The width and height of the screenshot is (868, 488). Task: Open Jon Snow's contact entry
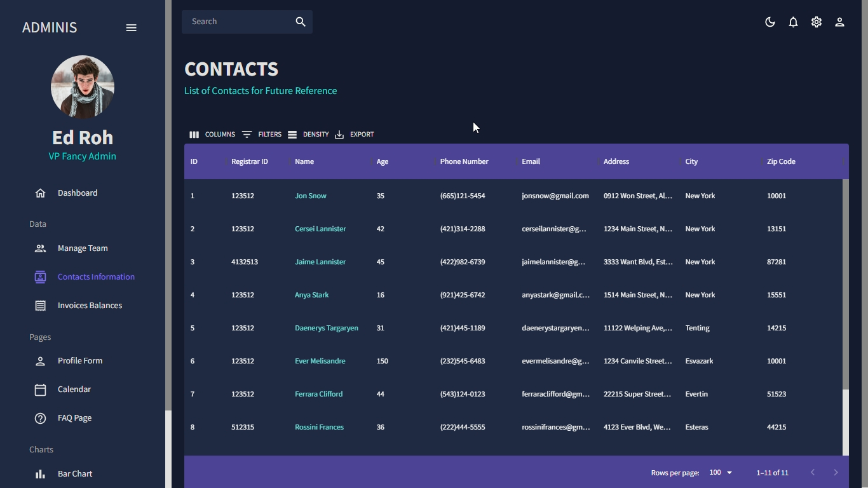[310, 196]
